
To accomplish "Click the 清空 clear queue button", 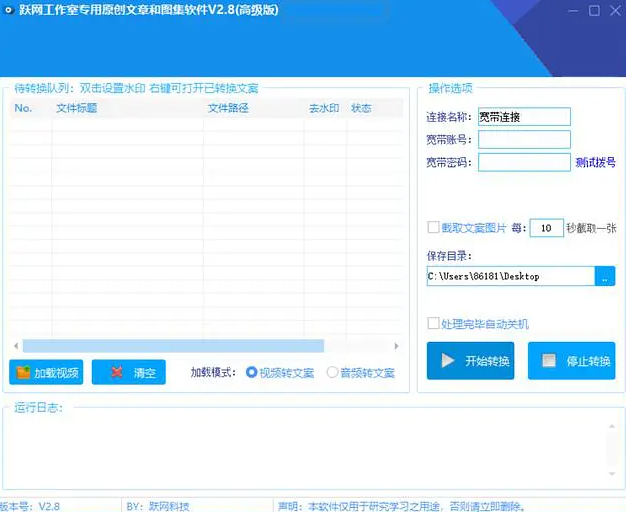I will (129, 372).
